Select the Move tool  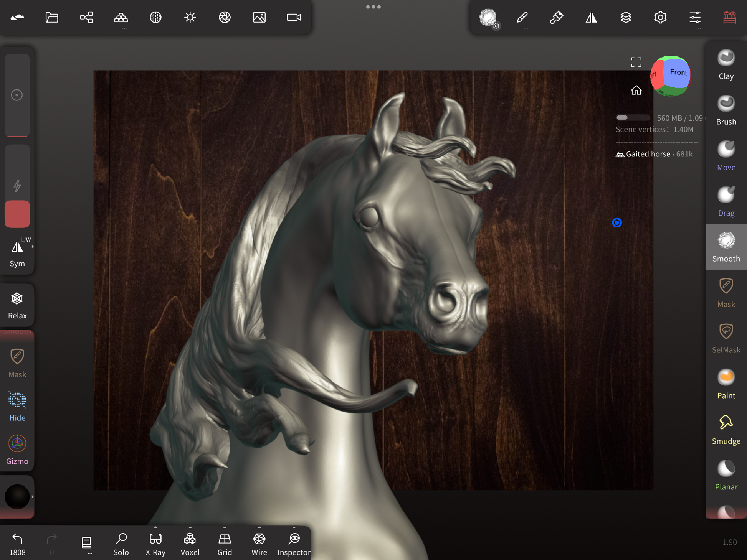click(x=726, y=156)
